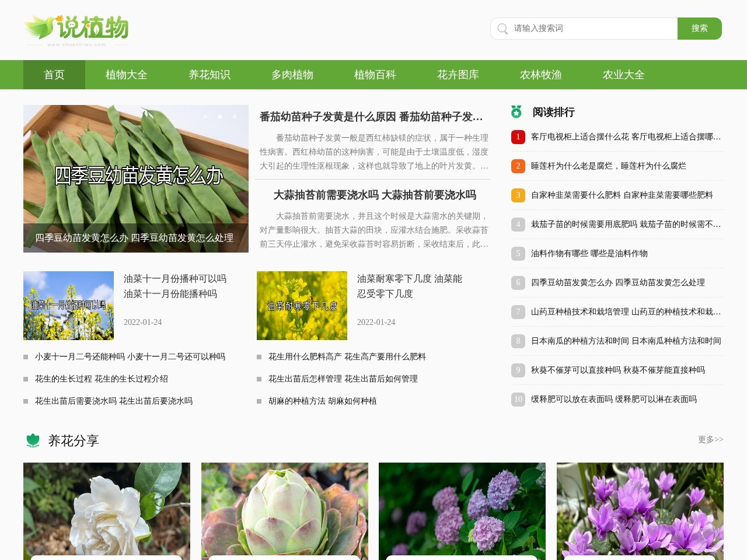Viewport: 747px width, 560px height.
Task: Open the 更多>> link for 养花分享
Action: 710,440
